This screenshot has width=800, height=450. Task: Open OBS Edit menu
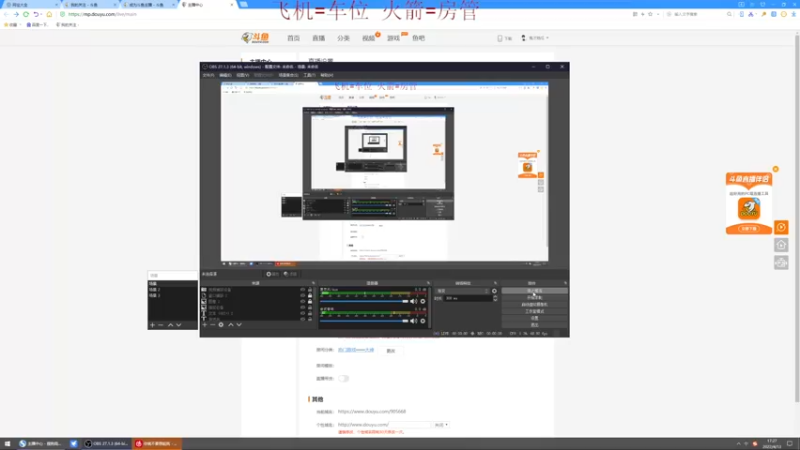tap(225, 75)
